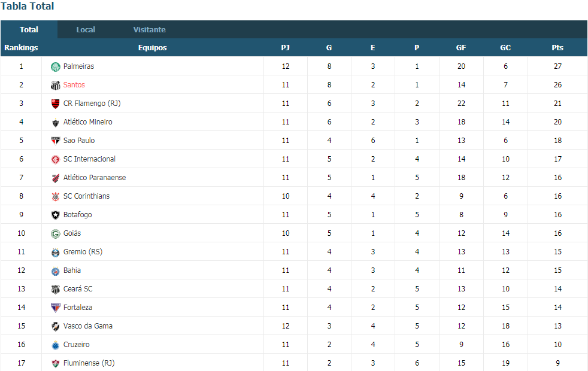Select the Total tab

pyautogui.click(x=29, y=29)
